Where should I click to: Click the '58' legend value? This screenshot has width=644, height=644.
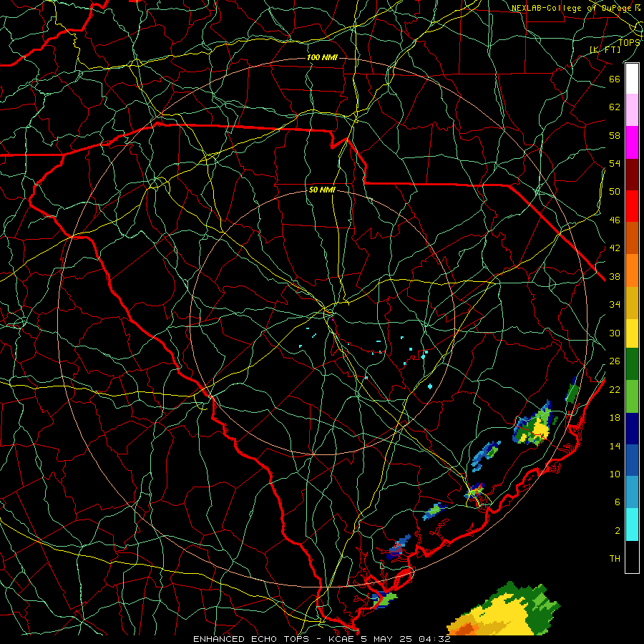pyautogui.click(x=615, y=135)
